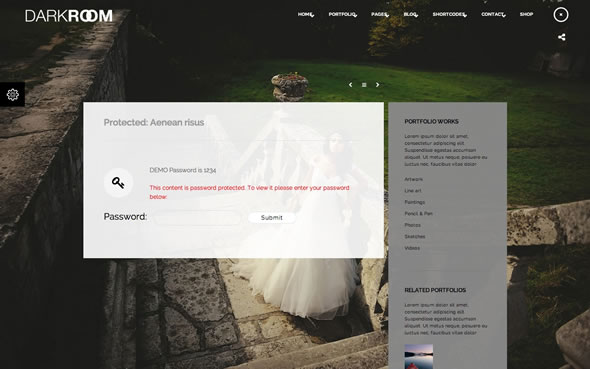The image size is (590, 369).
Task: Focus the Password input field
Action: click(197, 218)
